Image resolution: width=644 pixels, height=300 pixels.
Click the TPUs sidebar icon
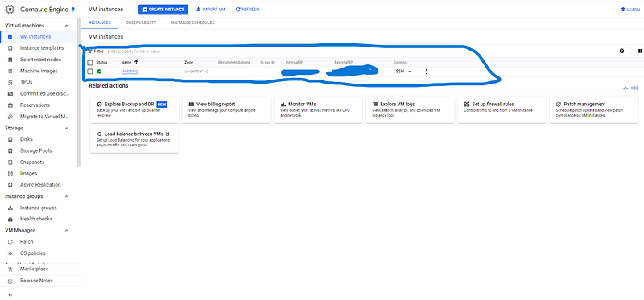click(10, 83)
